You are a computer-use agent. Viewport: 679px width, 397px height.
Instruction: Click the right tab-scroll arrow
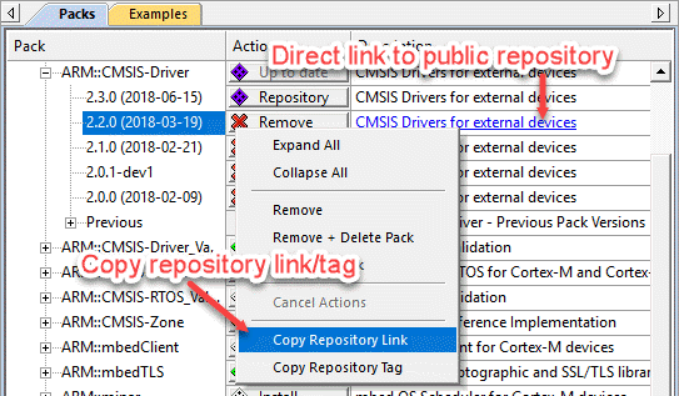pyautogui.click(x=661, y=13)
